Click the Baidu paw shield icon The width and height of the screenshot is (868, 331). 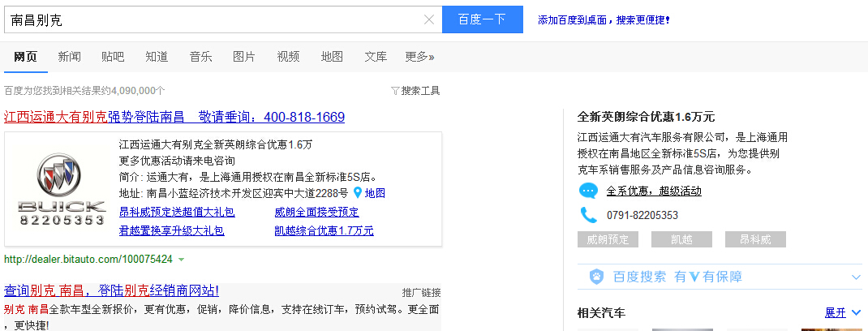click(596, 277)
